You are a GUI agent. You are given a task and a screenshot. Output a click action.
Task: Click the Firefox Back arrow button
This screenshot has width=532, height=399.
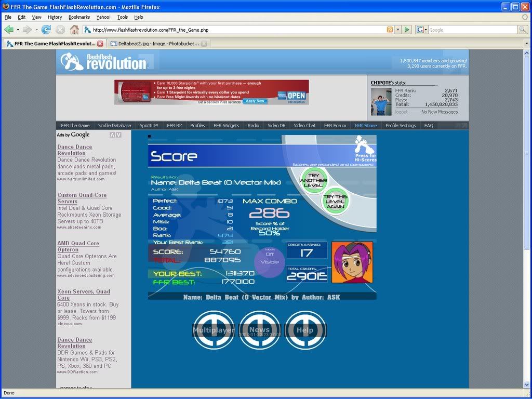9,30
